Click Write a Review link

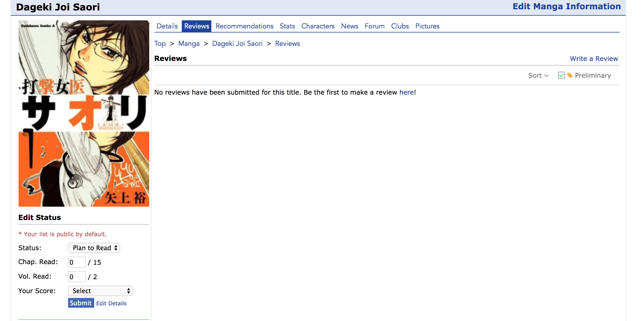pos(594,59)
